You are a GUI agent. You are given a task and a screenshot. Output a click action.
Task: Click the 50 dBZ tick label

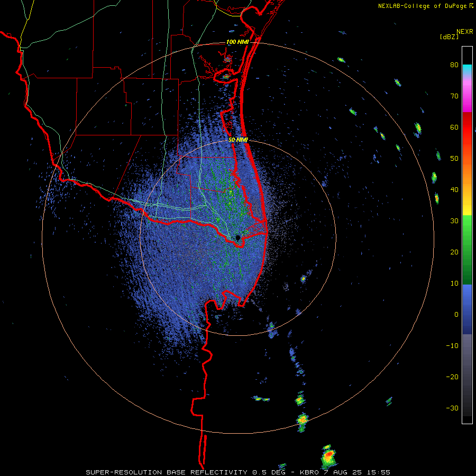pyautogui.click(x=454, y=159)
